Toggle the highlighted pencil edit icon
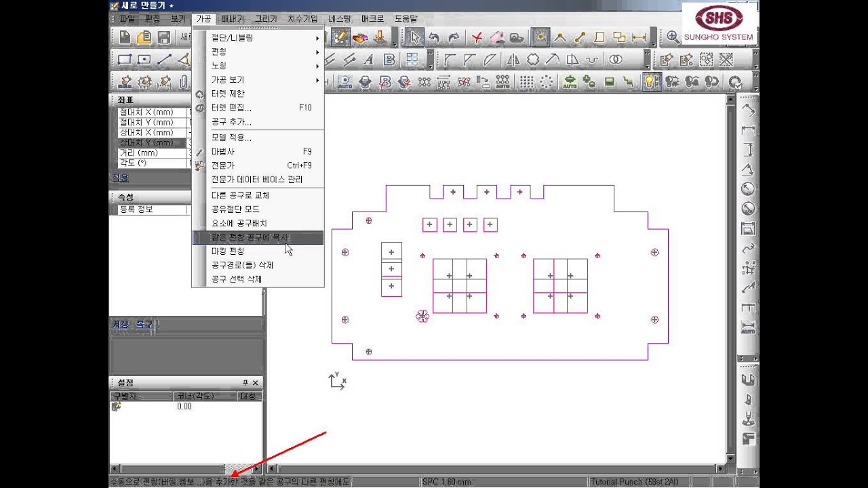868x488 pixels. coord(340,37)
